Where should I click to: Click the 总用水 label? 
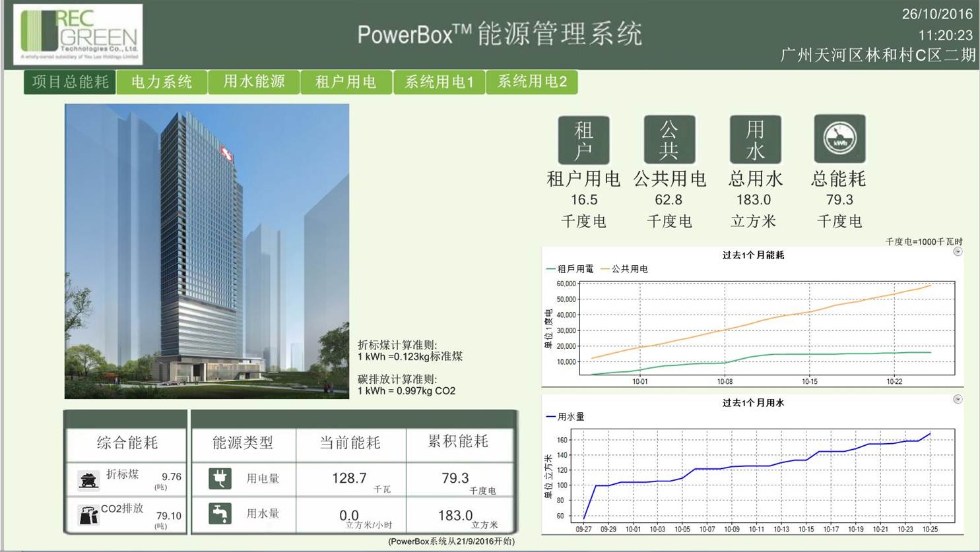click(x=755, y=179)
